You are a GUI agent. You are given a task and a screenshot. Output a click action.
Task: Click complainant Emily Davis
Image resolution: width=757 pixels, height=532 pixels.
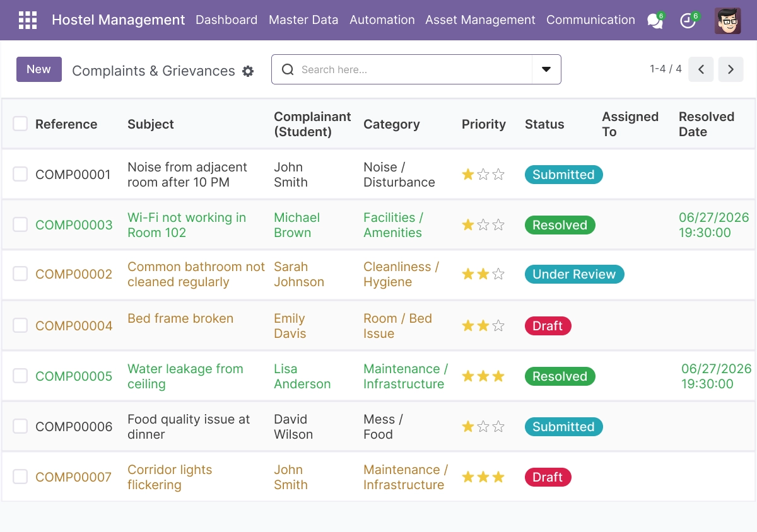(x=290, y=326)
